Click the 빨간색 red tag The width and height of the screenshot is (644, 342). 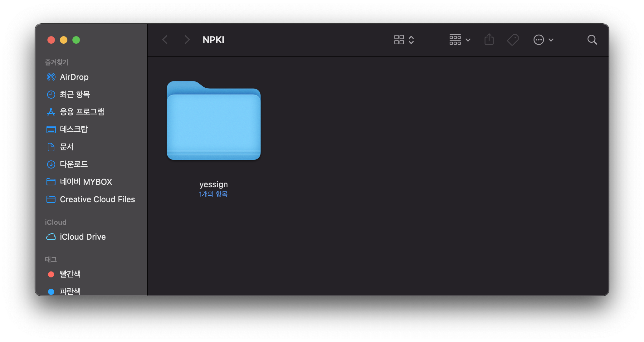[70, 274]
